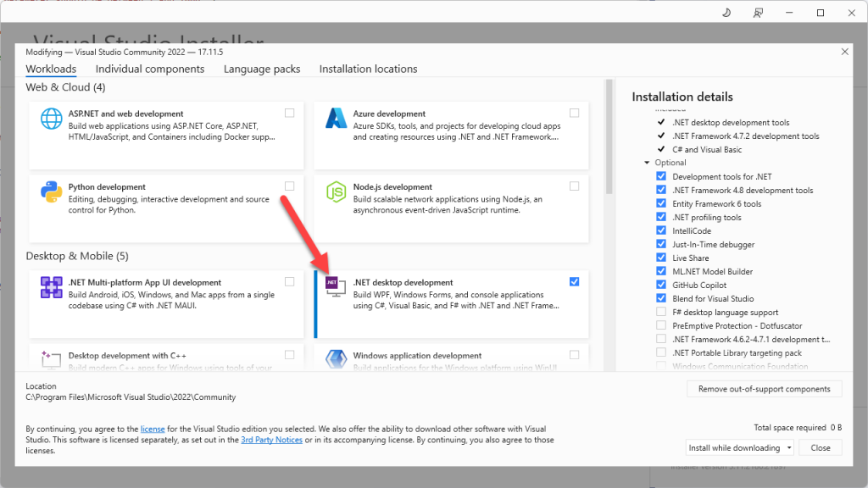Click the Python development logo icon
This screenshot has height=488, width=868.
52,192
